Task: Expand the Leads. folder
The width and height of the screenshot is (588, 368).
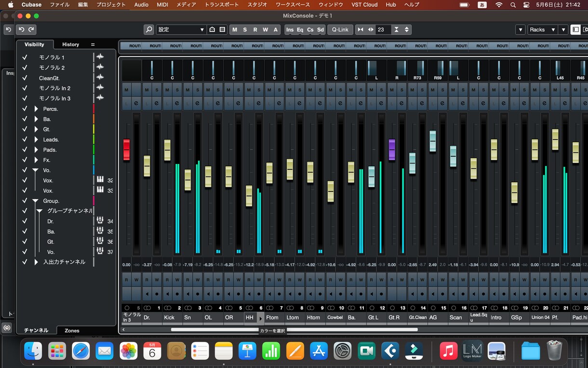Action: pos(36,139)
